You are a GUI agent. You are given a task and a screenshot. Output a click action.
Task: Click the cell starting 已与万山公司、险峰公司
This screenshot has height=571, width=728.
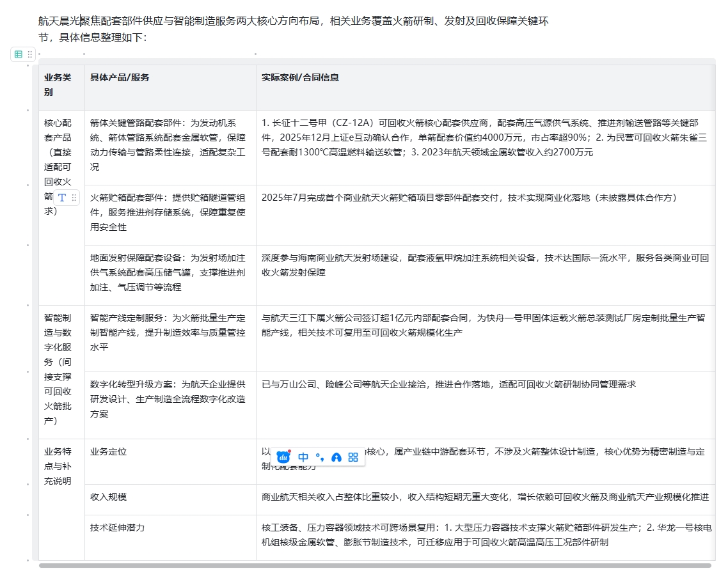(486, 405)
